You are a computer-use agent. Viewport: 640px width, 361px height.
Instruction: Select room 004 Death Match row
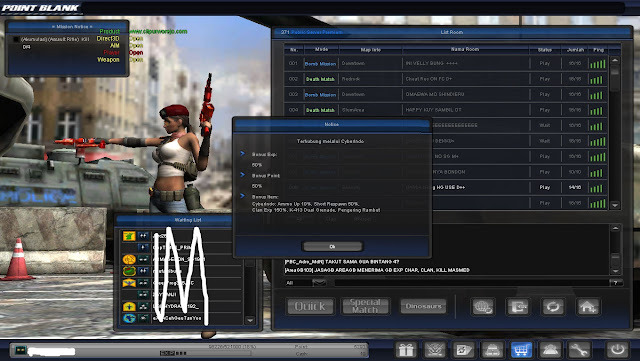coord(446,110)
